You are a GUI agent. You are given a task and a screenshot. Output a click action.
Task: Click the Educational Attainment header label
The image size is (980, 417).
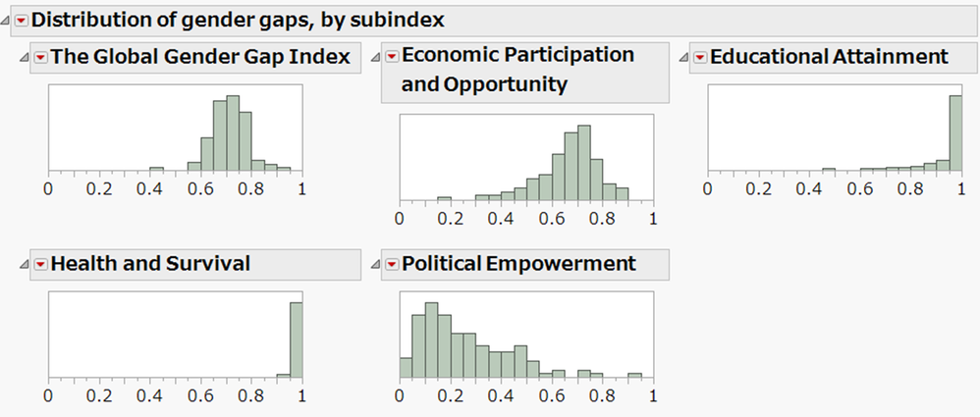[829, 57]
